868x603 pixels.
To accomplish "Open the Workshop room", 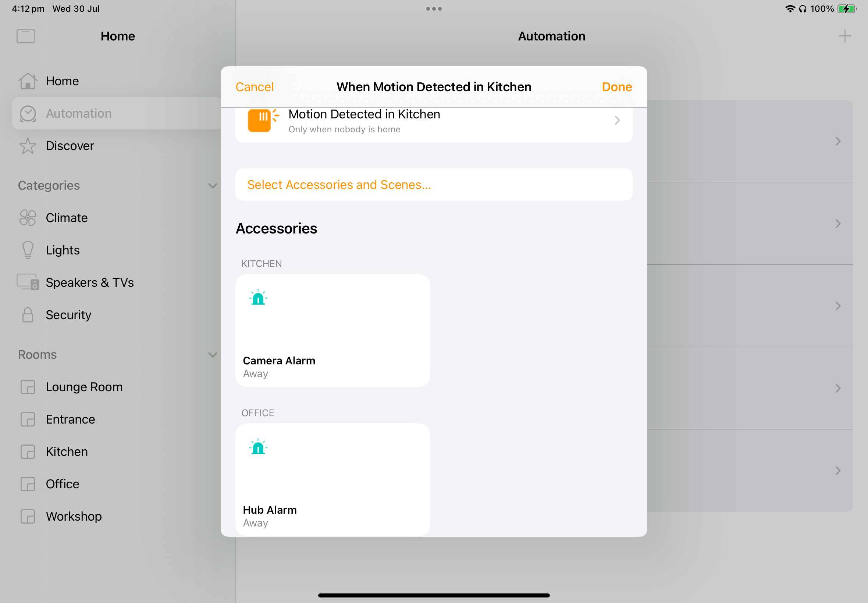I will [74, 516].
